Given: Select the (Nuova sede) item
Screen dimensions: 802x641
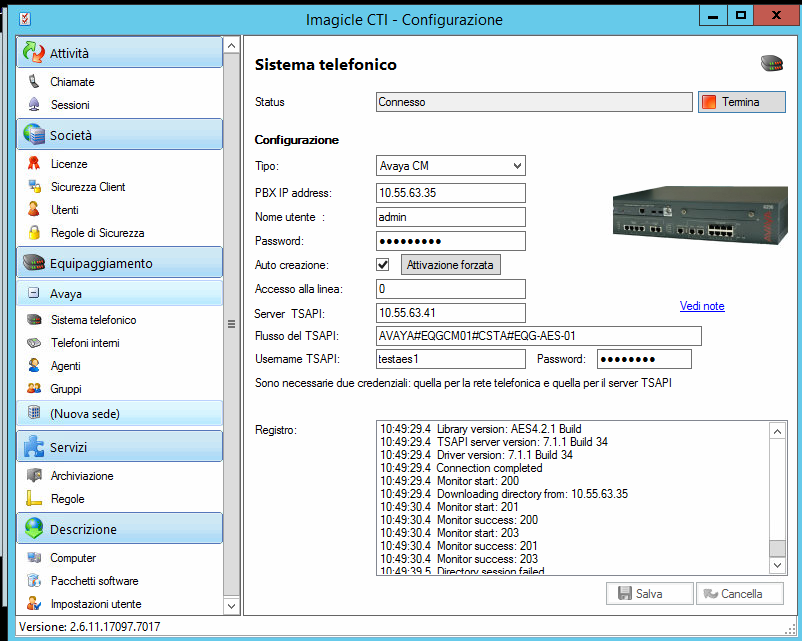Looking at the screenshot, I should (85, 413).
